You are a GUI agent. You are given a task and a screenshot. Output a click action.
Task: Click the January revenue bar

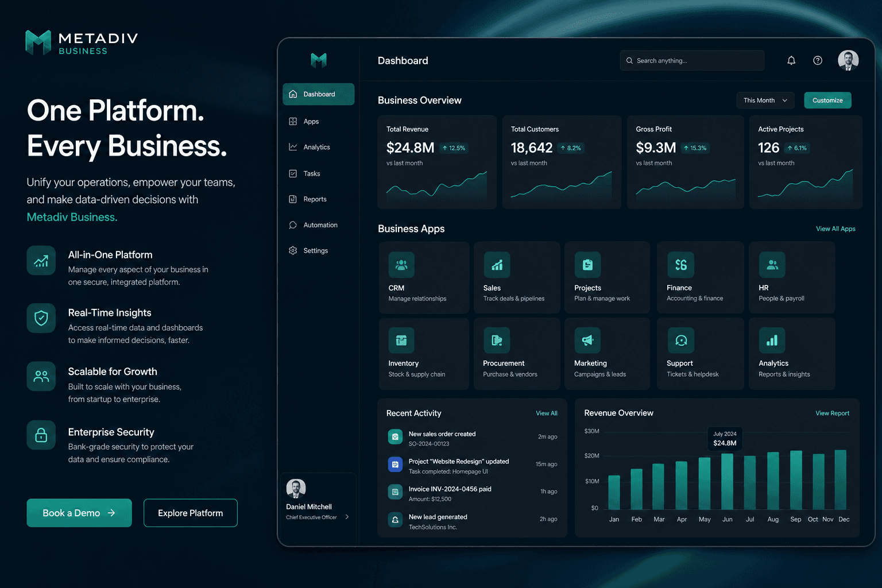pyautogui.click(x=614, y=493)
